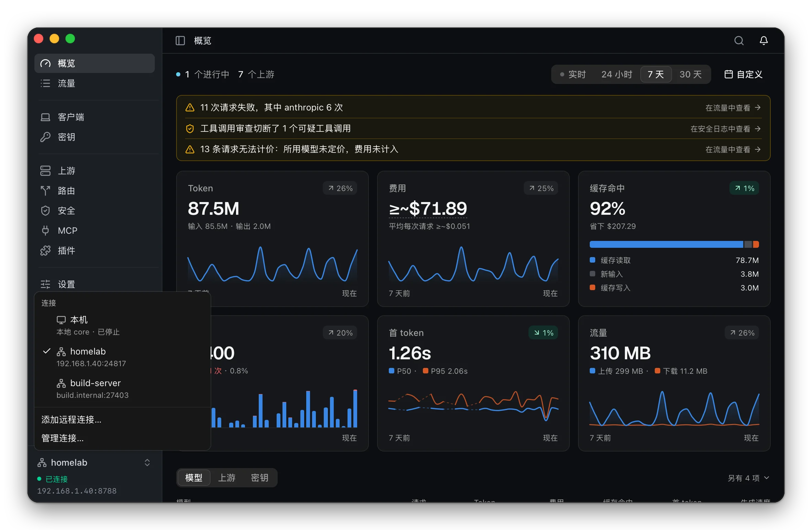Open 在流量中查看 for unpriced requests alert

733,149
